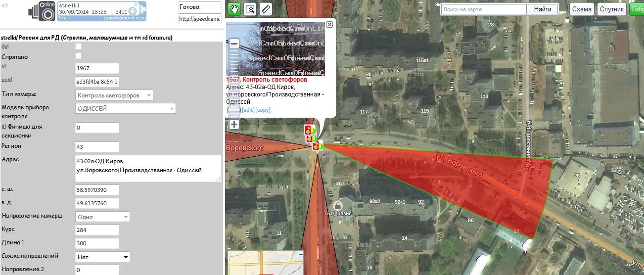Screen dimensions: 644x275
Task: Click the map search input field
Action: (483, 9)
